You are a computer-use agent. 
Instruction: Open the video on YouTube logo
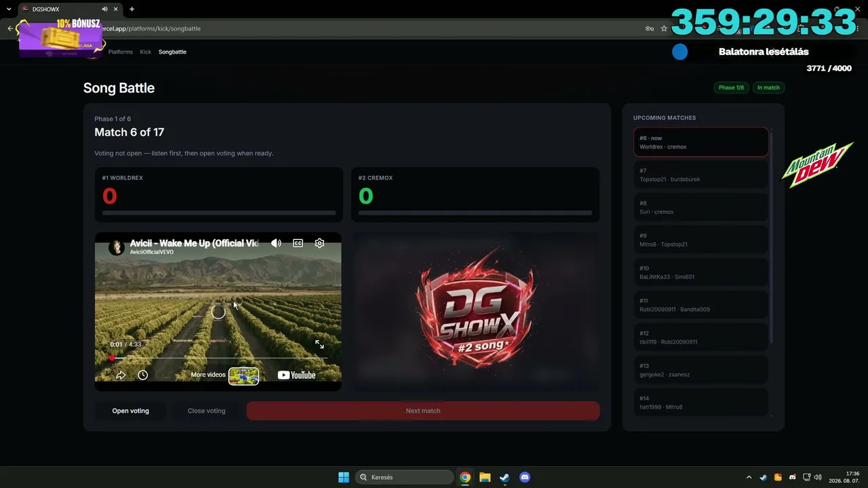297,375
